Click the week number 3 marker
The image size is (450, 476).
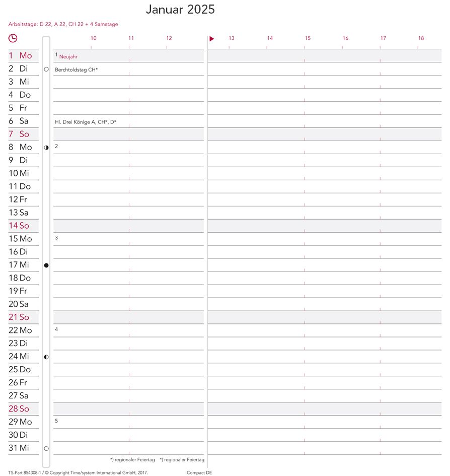point(56,238)
